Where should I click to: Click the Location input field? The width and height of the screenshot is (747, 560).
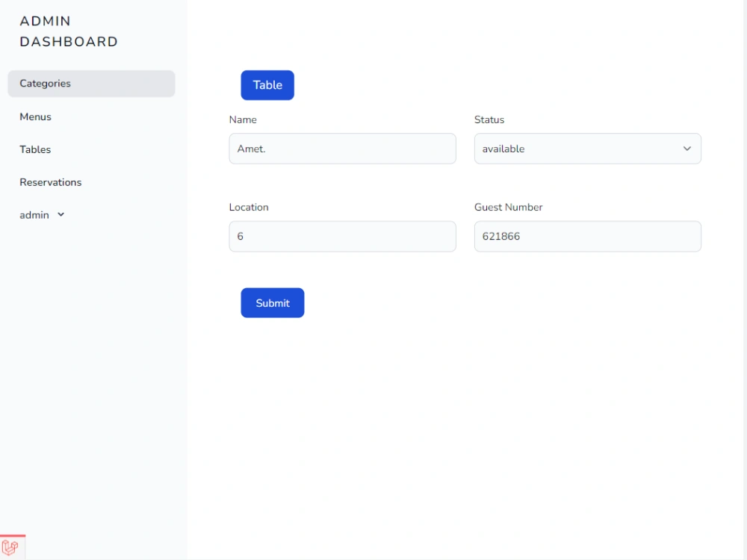tap(342, 236)
